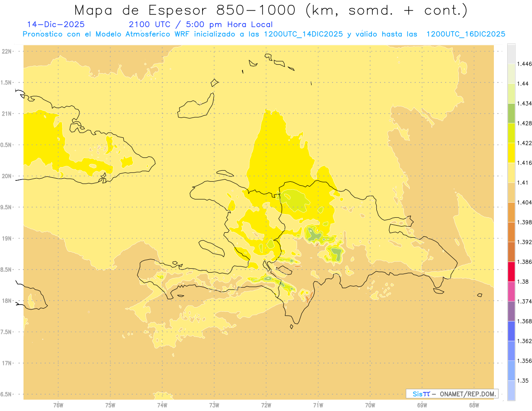
Task: Click the '72W' longitude label
Action: (x=266, y=405)
